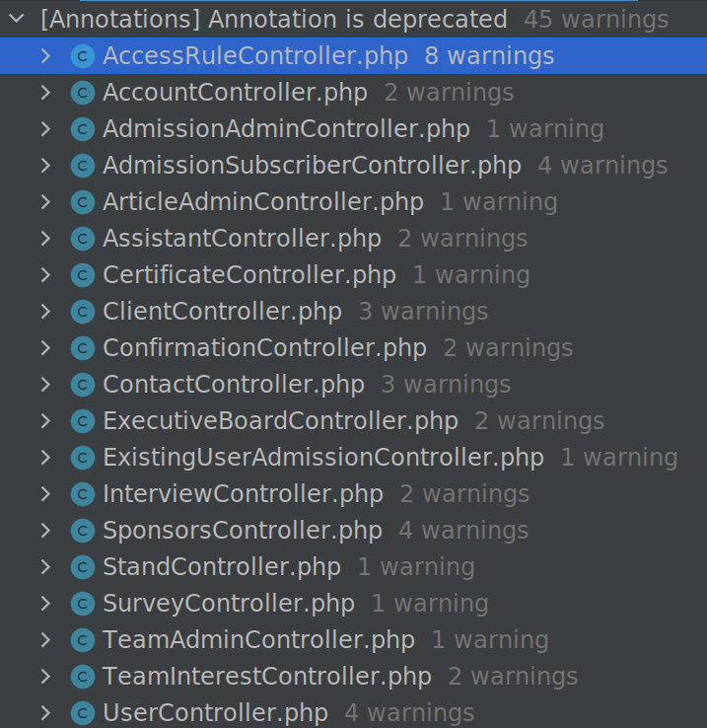The width and height of the screenshot is (707, 728).
Task: Expand ClientController.php node
Action: pyautogui.click(x=45, y=312)
